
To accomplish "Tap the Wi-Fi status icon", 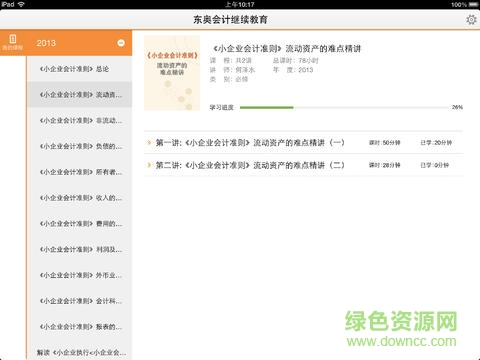I will 21,4.
